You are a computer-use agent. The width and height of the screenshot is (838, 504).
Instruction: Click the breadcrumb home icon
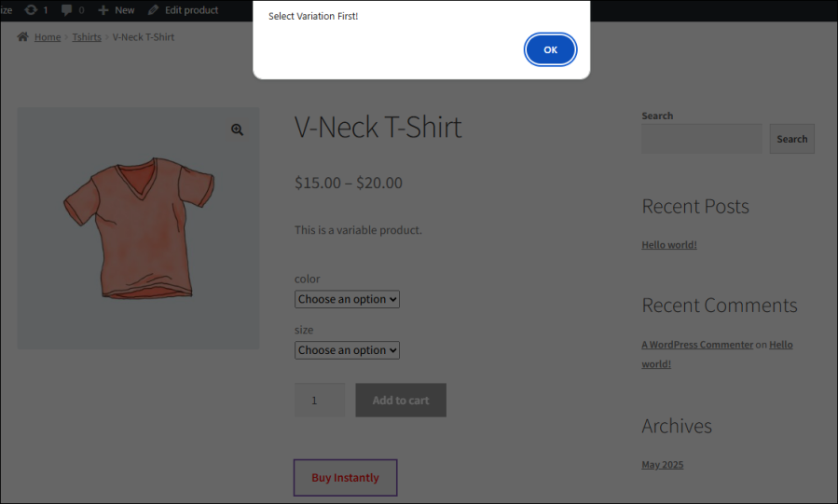[x=22, y=37]
